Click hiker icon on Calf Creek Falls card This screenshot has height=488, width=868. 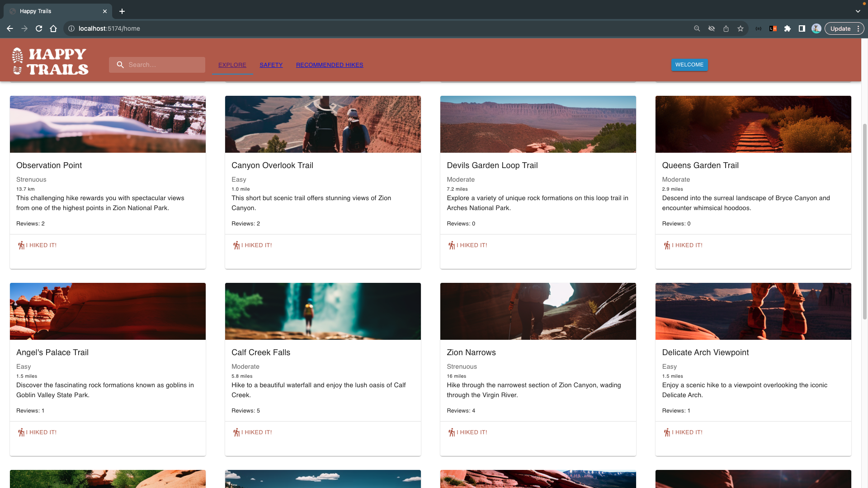click(236, 432)
